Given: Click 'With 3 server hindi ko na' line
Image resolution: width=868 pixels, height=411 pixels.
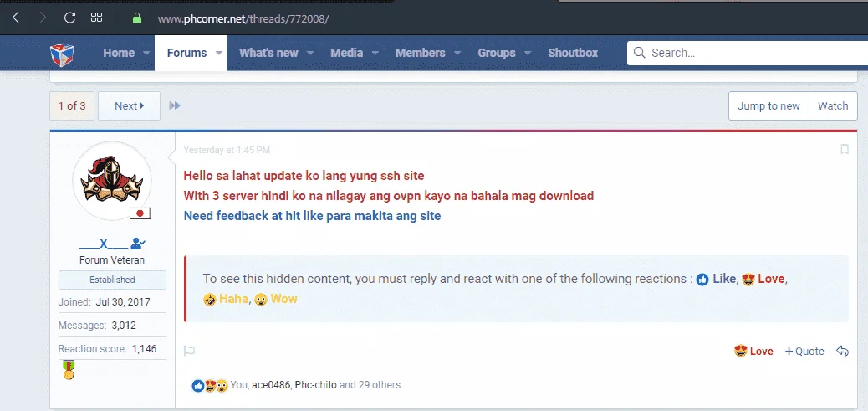Looking at the screenshot, I should [389, 196].
